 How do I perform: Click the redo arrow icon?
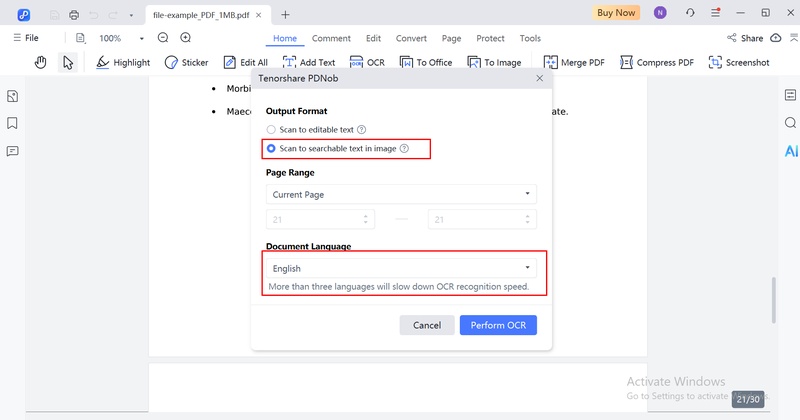[113, 15]
